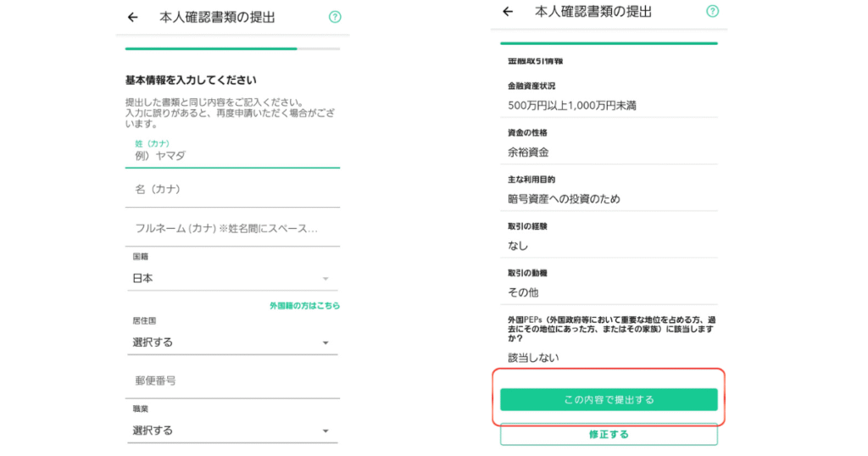Focus the 姓(カナ) input field
This screenshot has width=868, height=456.
[232, 156]
